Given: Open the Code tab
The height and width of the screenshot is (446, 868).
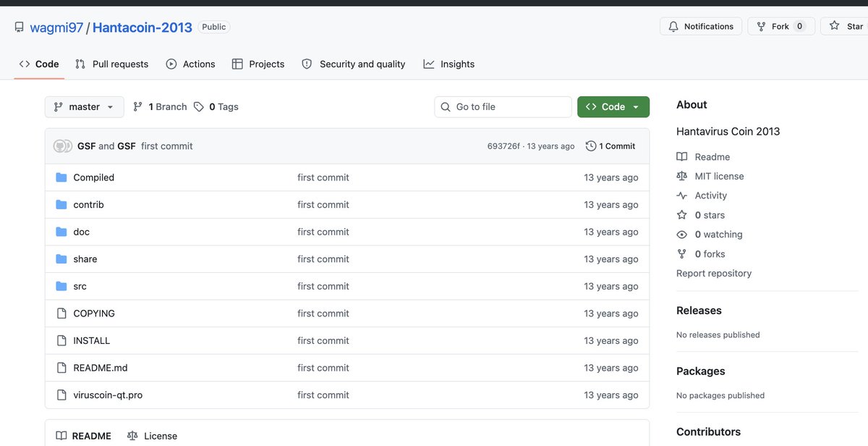Looking at the screenshot, I should pos(39,64).
